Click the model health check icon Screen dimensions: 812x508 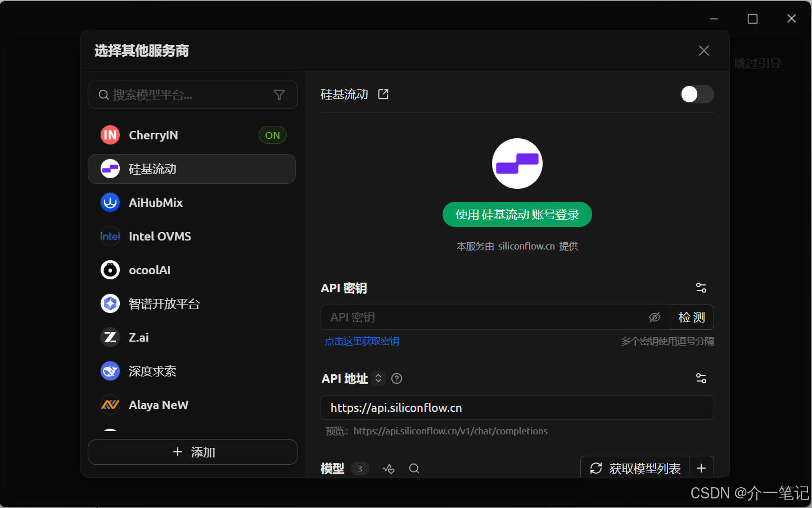(x=389, y=469)
